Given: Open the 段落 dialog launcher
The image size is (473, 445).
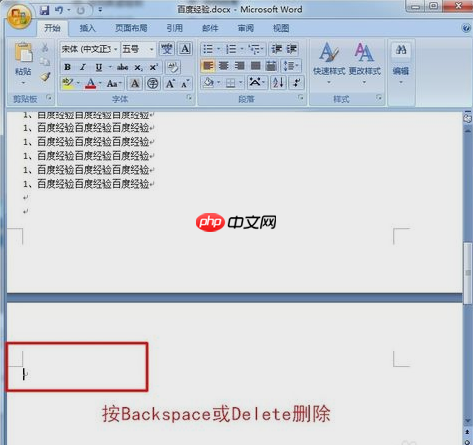Looking at the screenshot, I should (301, 97).
